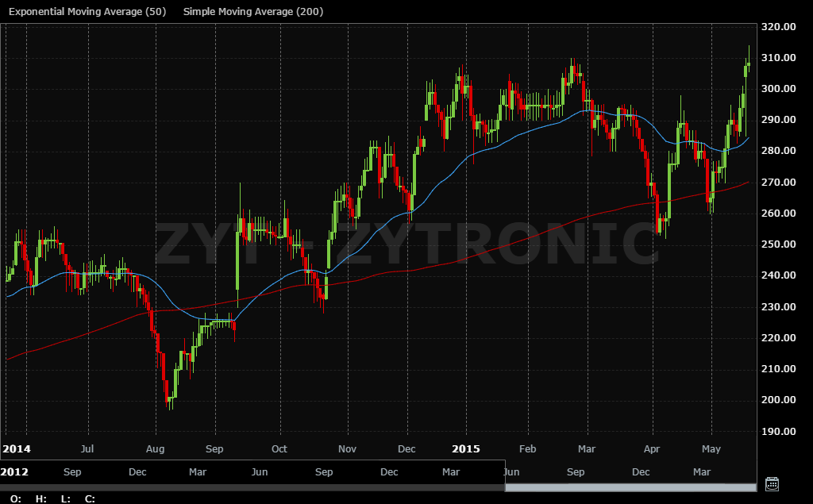
Task: Select the 2012 label in the range navigator
Action: [15, 472]
